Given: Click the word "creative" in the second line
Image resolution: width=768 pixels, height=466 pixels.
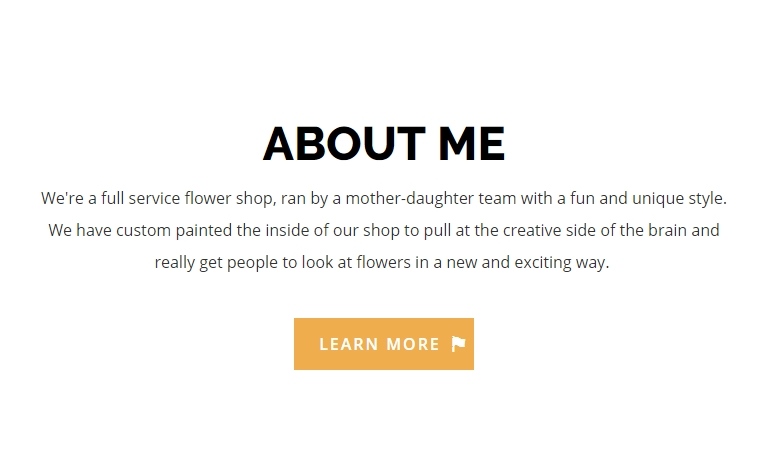Looking at the screenshot, I should 532,230.
